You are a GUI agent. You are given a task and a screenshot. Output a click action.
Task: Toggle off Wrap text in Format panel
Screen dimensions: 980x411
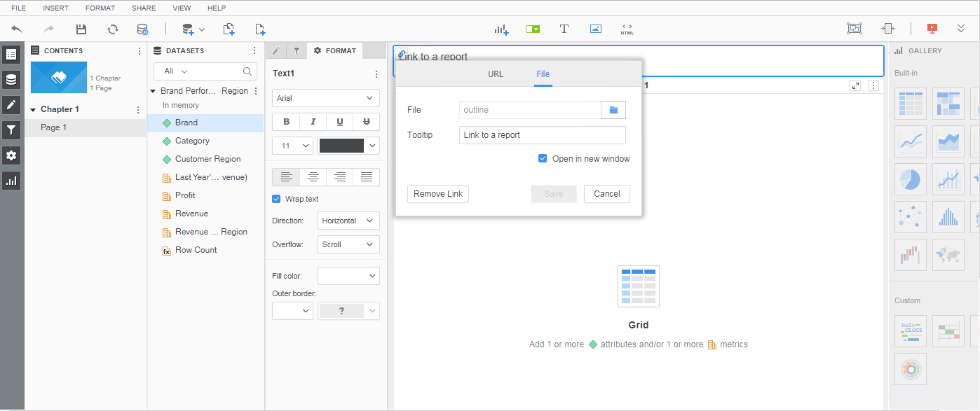pyautogui.click(x=275, y=198)
